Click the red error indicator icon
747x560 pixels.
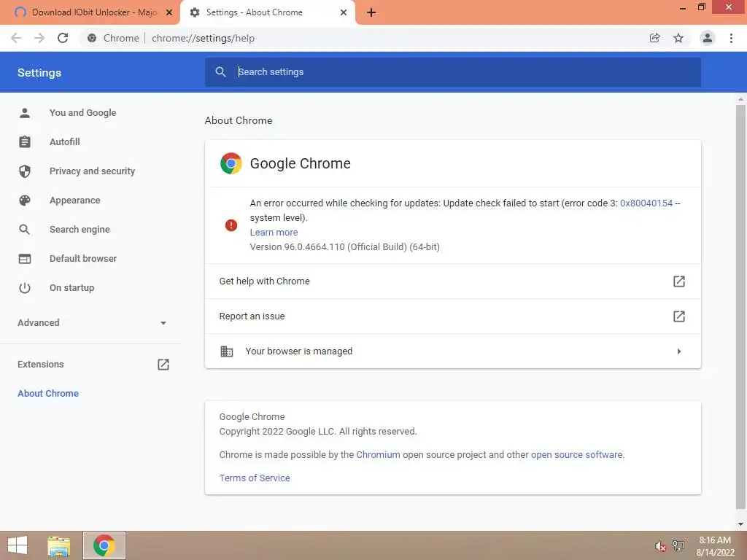[231, 225]
